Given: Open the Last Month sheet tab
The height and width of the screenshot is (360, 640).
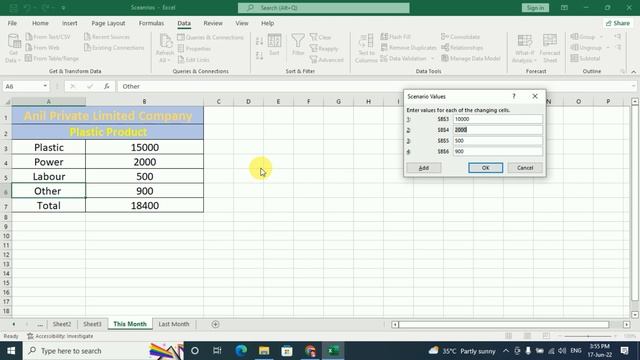Looking at the screenshot, I should [174, 324].
